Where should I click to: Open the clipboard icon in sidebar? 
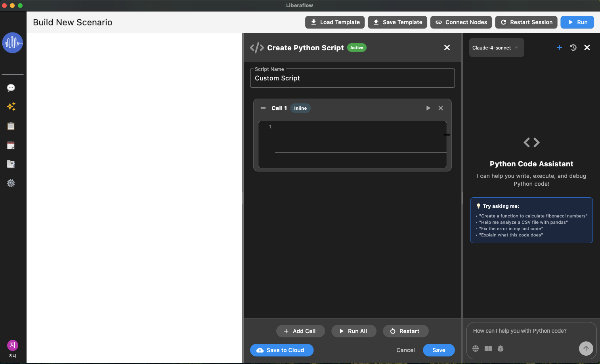click(11, 126)
